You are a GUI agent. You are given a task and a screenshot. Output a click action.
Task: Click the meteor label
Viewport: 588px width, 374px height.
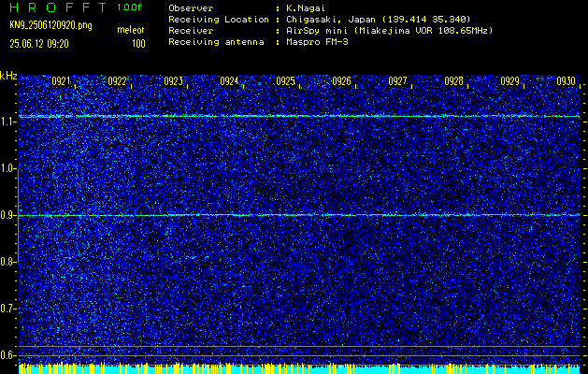tap(131, 30)
